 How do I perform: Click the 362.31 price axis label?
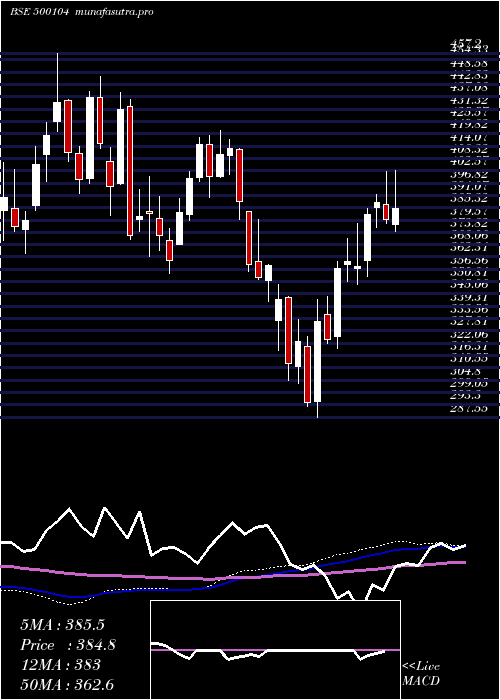pos(469,247)
